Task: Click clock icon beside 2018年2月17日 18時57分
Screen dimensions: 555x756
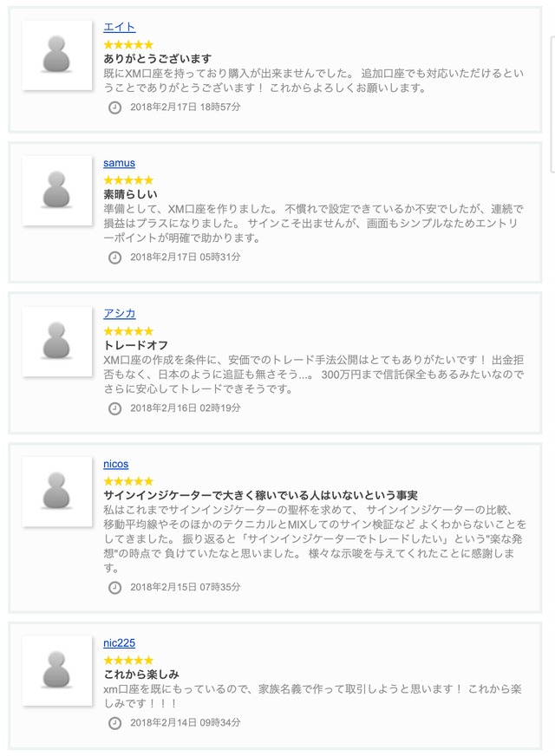Action: coord(114,108)
